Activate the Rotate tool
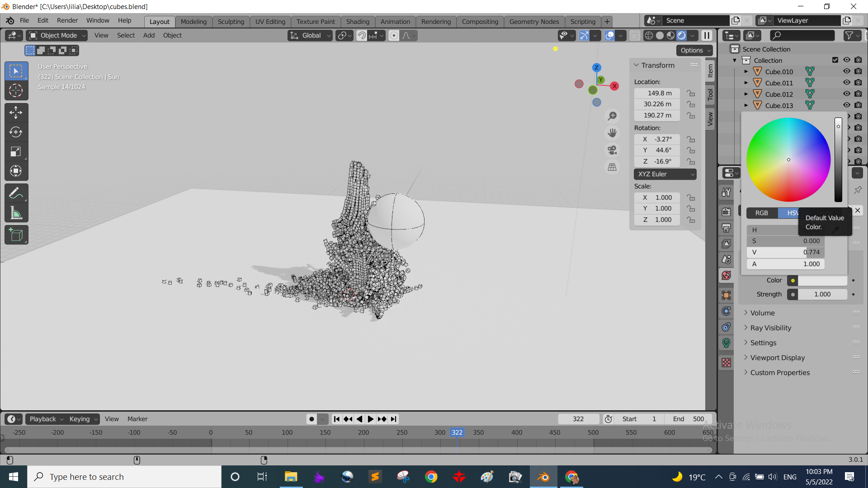The height and width of the screenshot is (488, 868). (16, 132)
